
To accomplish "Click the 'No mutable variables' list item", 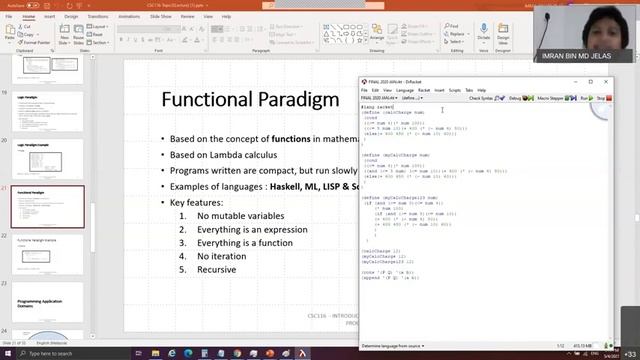I will (240, 216).
